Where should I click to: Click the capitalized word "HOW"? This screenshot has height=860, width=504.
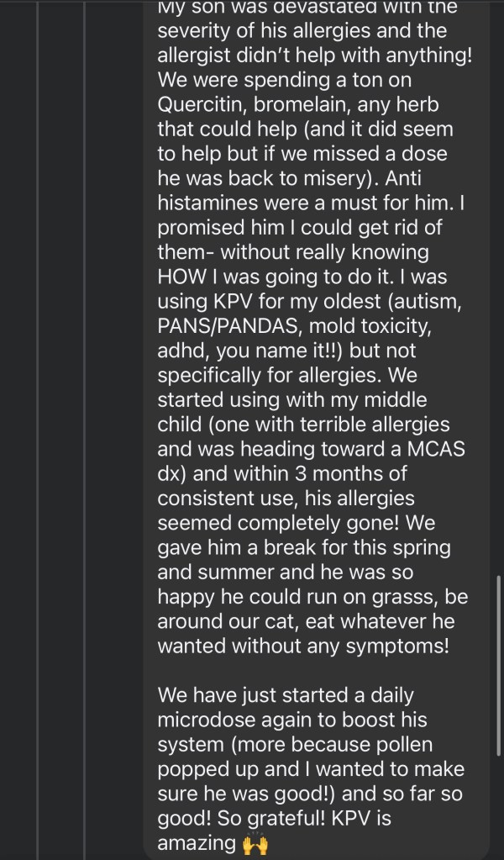point(180,274)
